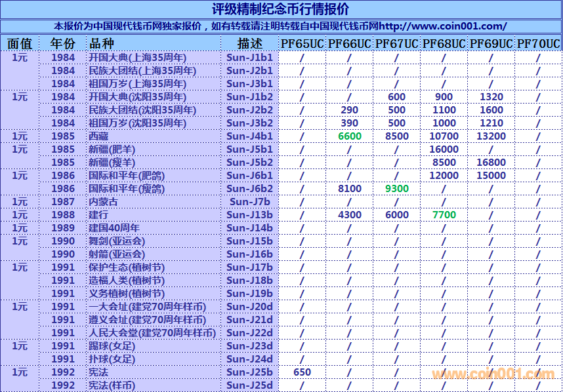Click the PF67UC column header
The image size is (563, 392).
pos(396,44)
